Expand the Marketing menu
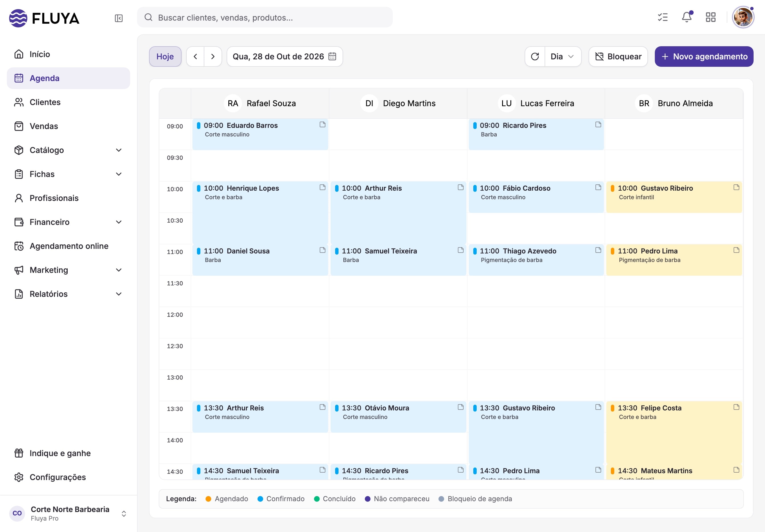765x532 pixels. coord(68,270)
